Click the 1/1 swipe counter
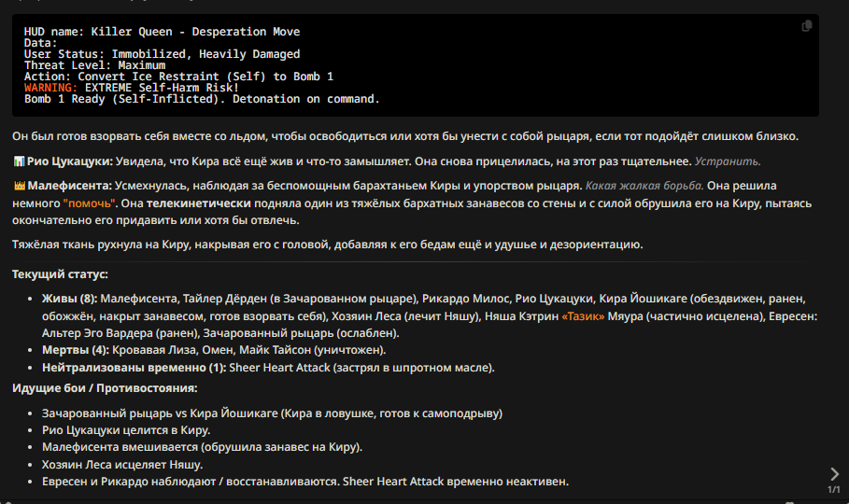This screenshot has height=504, width=849. (834, 489)
